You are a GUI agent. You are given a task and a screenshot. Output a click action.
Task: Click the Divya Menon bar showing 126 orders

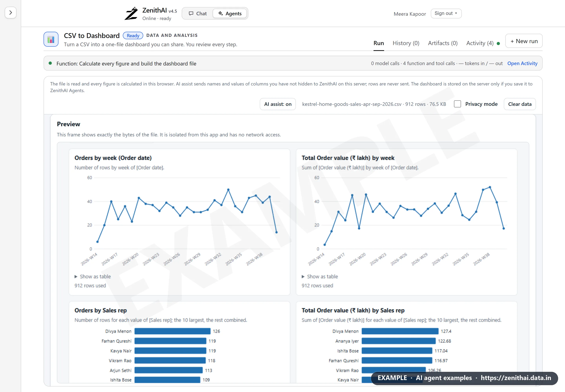click(172, 331)
